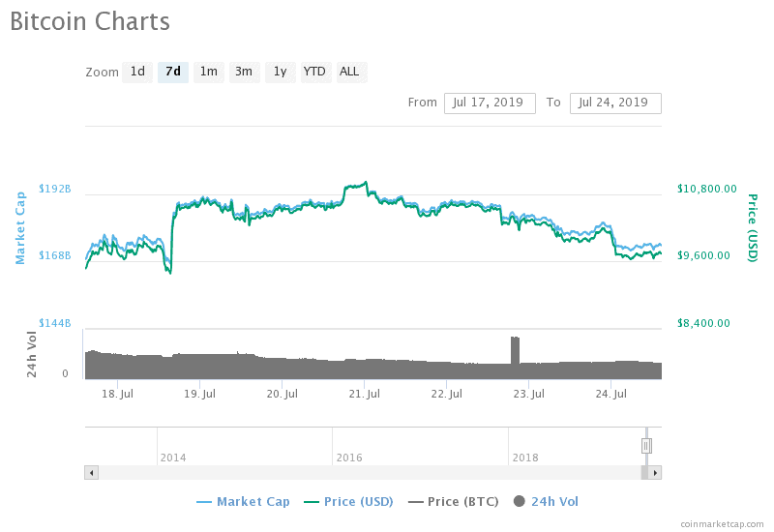Viewport: 774px width, 532px height.
Task: Select the 7d zoom range
Action: coord(173,72)
